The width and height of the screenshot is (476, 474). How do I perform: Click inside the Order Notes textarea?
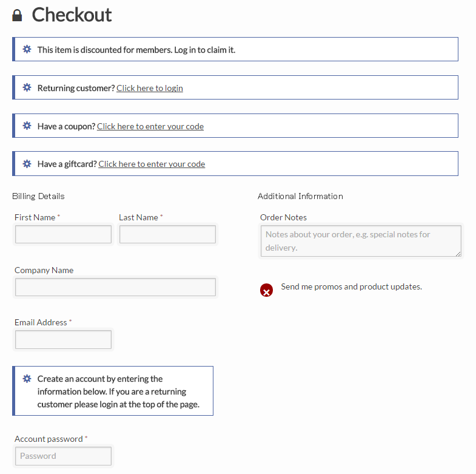(360, 241)
